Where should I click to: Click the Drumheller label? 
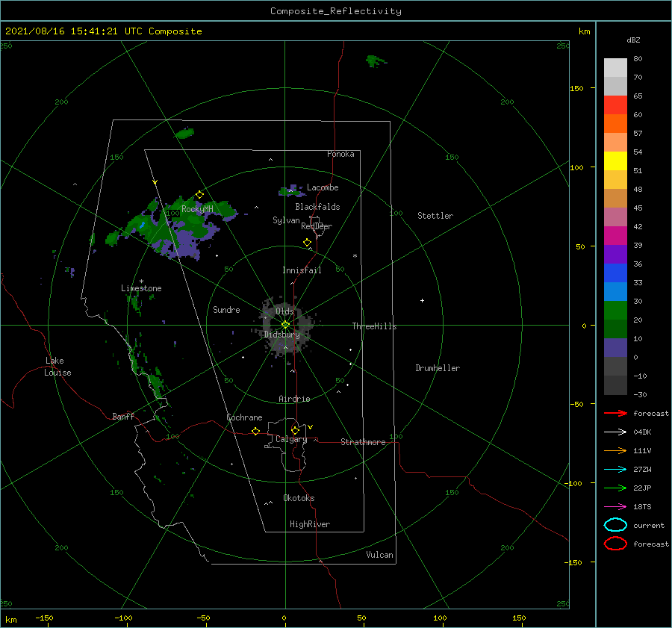[x=438, y=368]
